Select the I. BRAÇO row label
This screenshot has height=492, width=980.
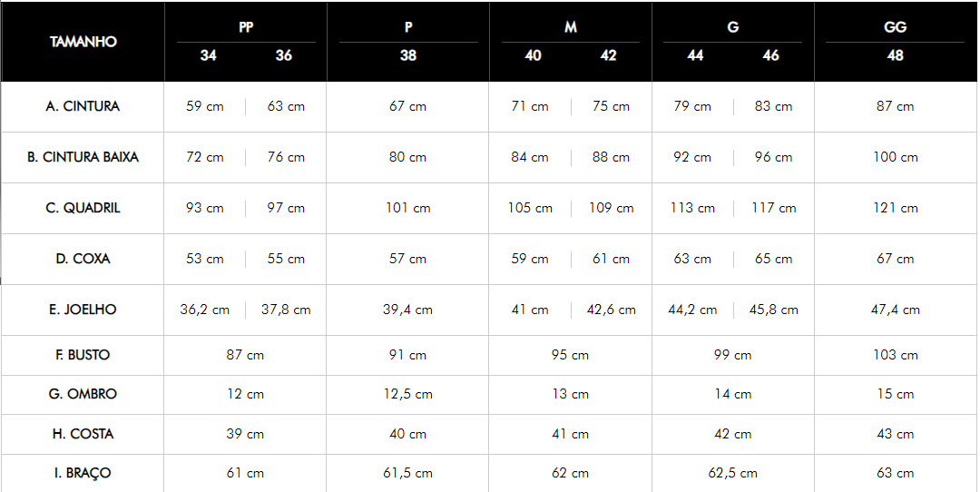[x=83, y=473]
